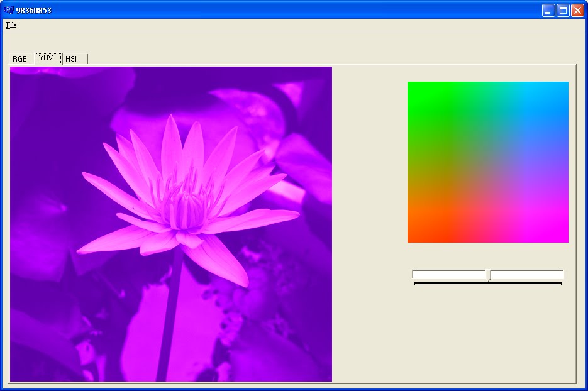Click the slider track left of the thumb
The height and width of the screenshot is (391, 588).
point(449,275)
